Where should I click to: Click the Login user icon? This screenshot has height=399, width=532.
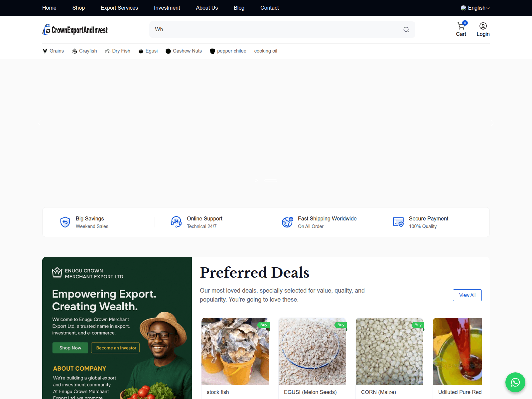pyautogui.click(x=483, y=26)
